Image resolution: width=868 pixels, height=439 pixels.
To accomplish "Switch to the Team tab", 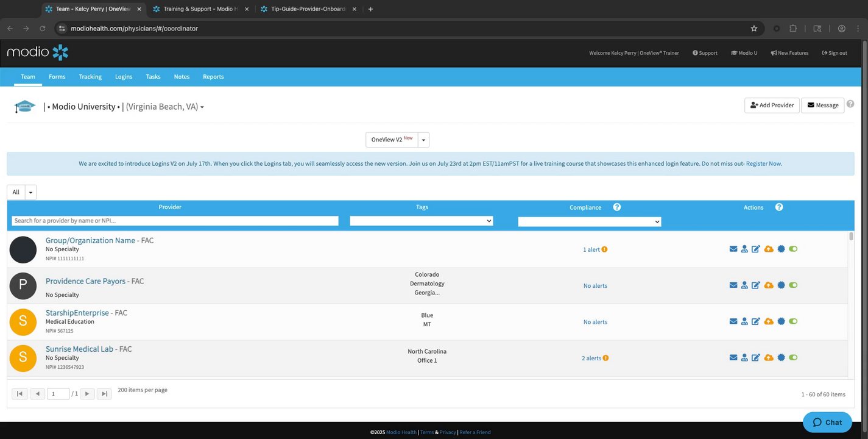I will pos(28,77).
